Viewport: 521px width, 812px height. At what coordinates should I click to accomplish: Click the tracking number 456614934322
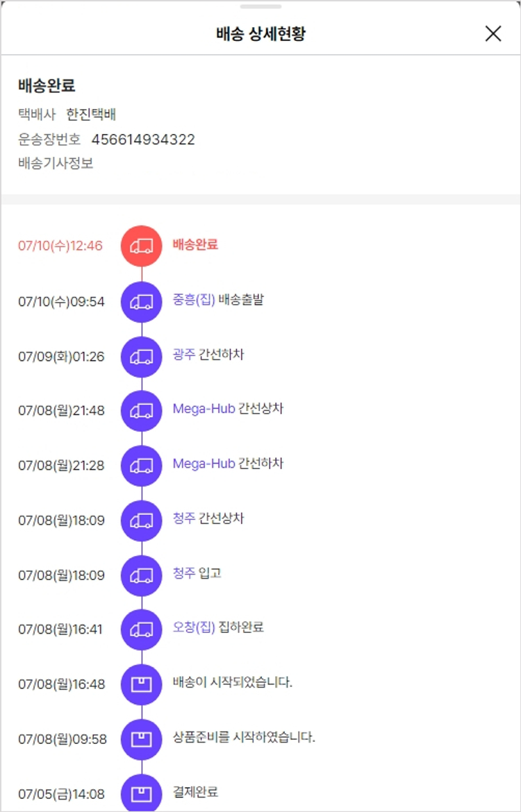pos(143,139)
